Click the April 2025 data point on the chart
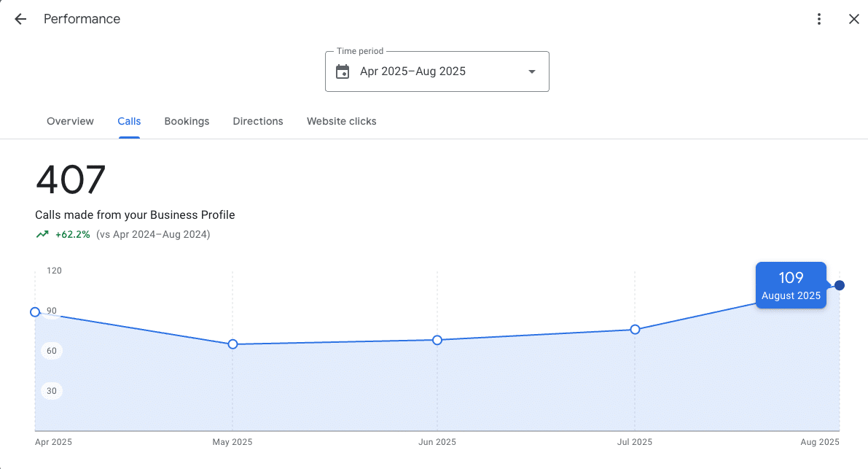This screenshot has width=868, height=469. pyautogui.click(x=35, y=312)
